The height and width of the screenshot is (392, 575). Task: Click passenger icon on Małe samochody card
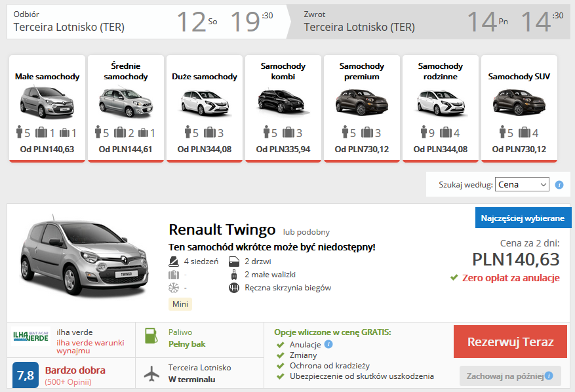click(x=20, y=132)
